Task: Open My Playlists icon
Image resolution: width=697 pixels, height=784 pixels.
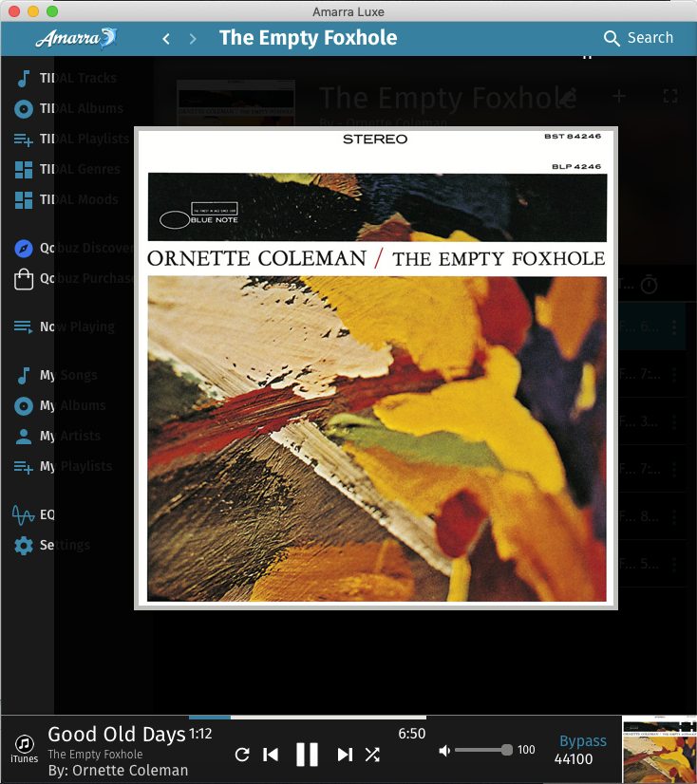Action: [23, 466]
